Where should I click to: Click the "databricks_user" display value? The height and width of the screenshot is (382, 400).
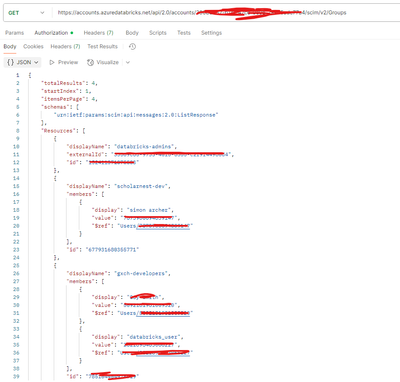(x=155, y=337)
